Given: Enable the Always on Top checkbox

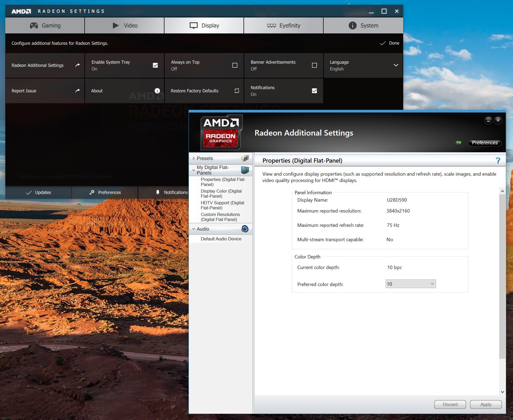Looking at the screenshot, I should point(235,65).
